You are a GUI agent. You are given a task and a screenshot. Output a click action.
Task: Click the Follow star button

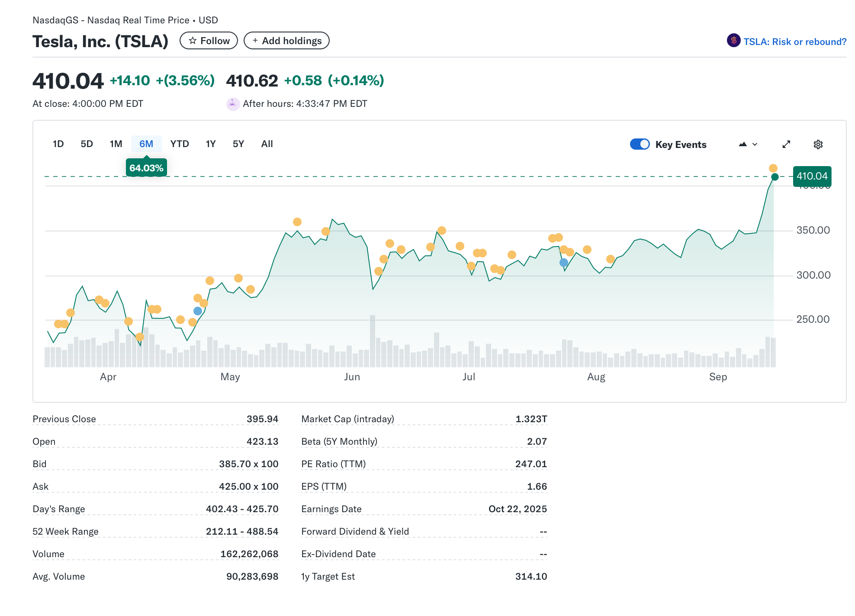click(x=209, y=41)
